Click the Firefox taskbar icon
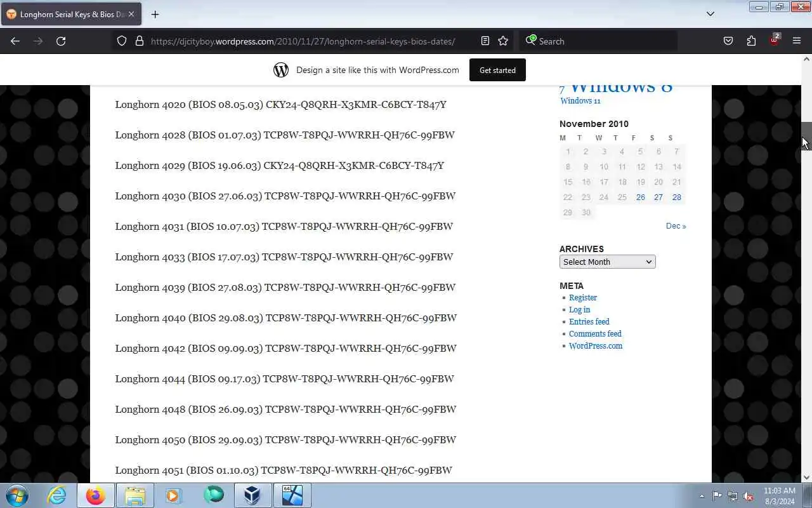812x508 pixels. [96, 495]
